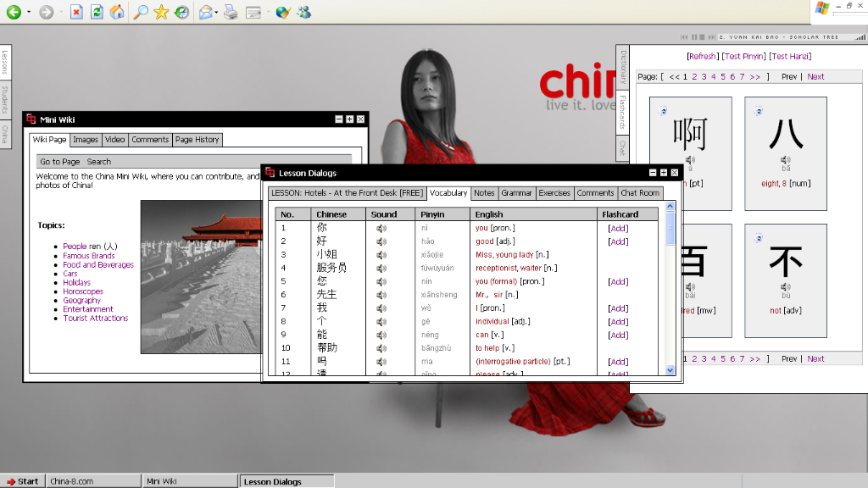
Task: Click the Print icon in the toolbar
Action: point(230,12)
